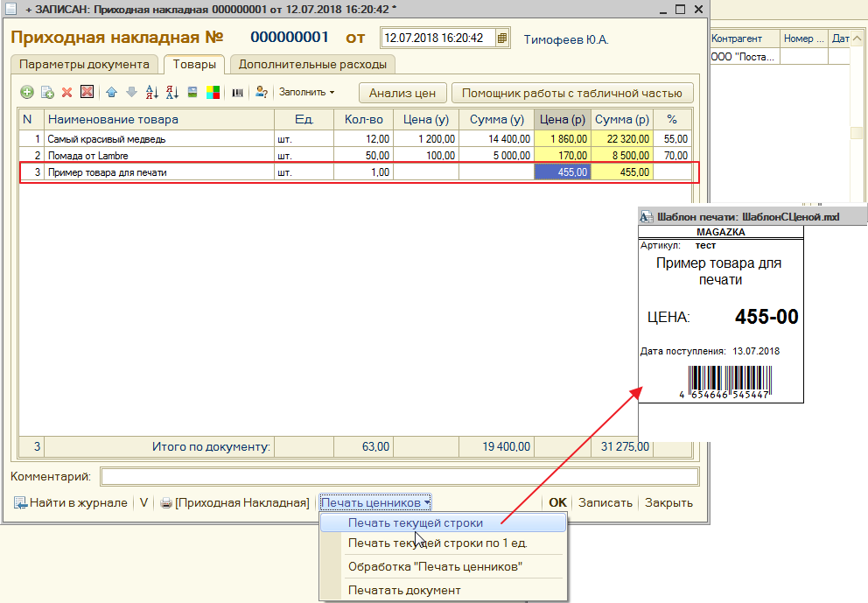Click the scroll up arrow in background list

tap(857, 39)
